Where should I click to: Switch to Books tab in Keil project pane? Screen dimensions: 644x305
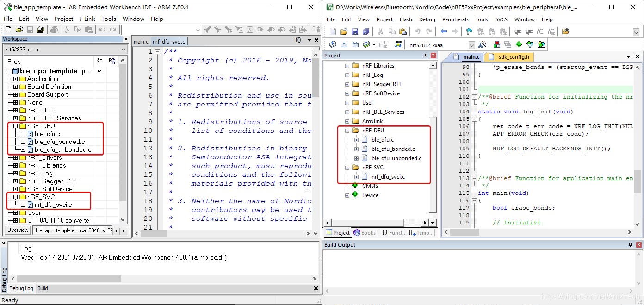[x=365, y=233]
